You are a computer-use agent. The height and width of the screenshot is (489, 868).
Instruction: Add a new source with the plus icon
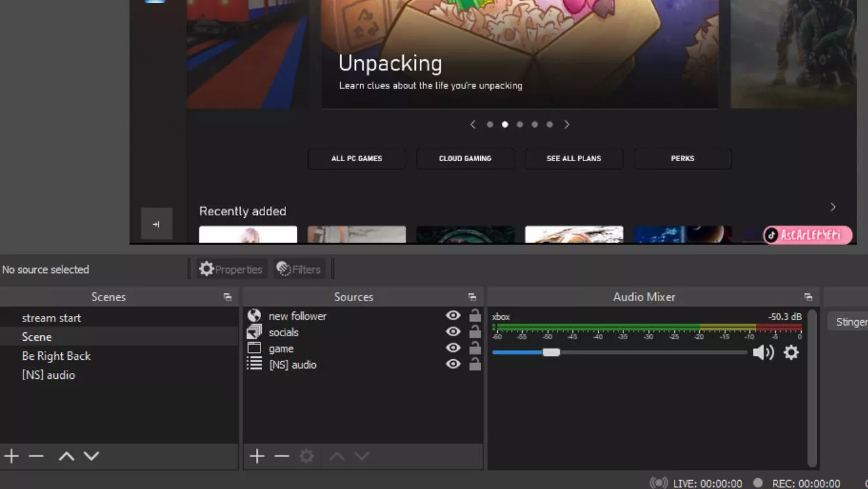pyautogui.click(x=257, y=456)
